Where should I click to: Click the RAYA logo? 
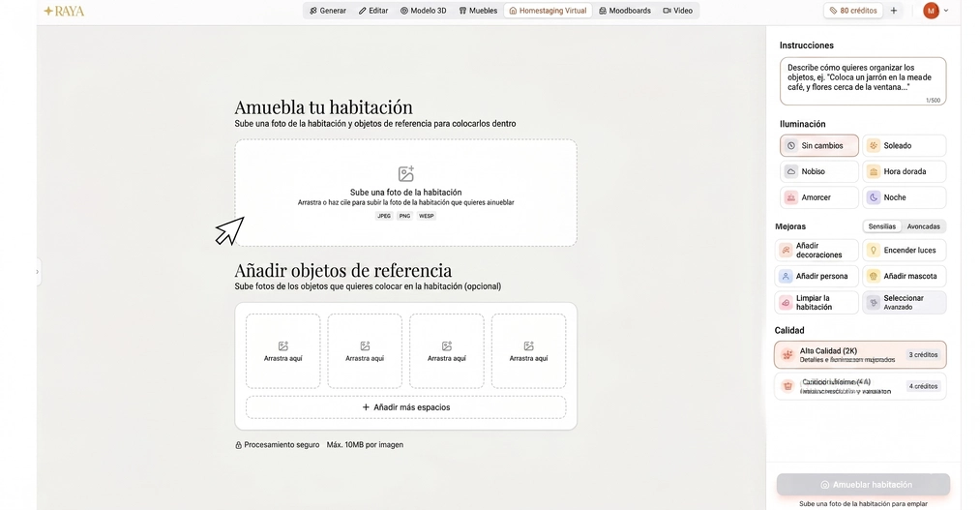click(64, 11)
